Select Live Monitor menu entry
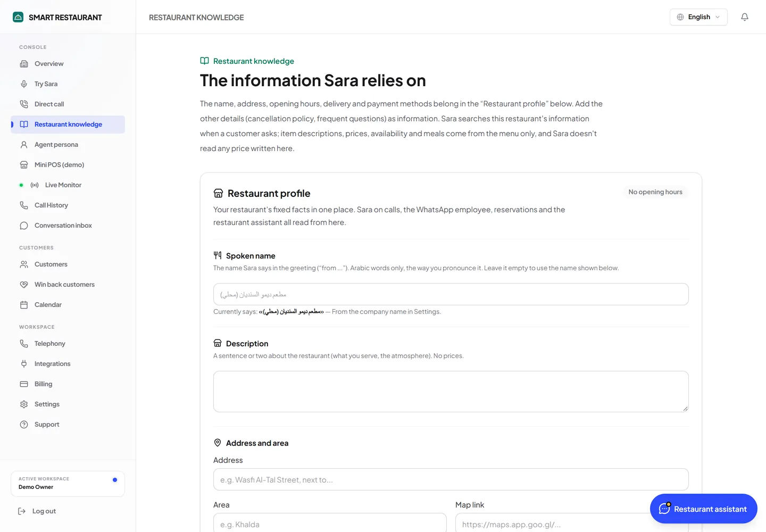This screenshot has width=766, height=532. pyautogui.click(x=68, y=185)
